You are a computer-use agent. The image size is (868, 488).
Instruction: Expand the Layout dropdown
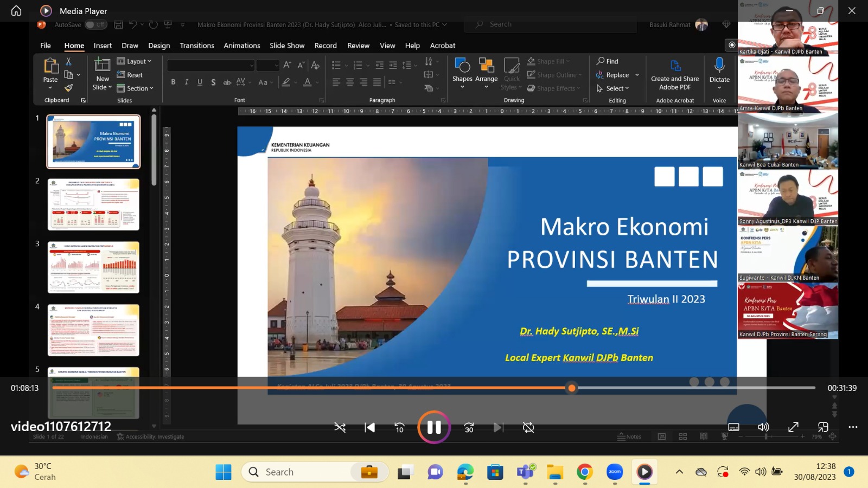pos(135,61)
